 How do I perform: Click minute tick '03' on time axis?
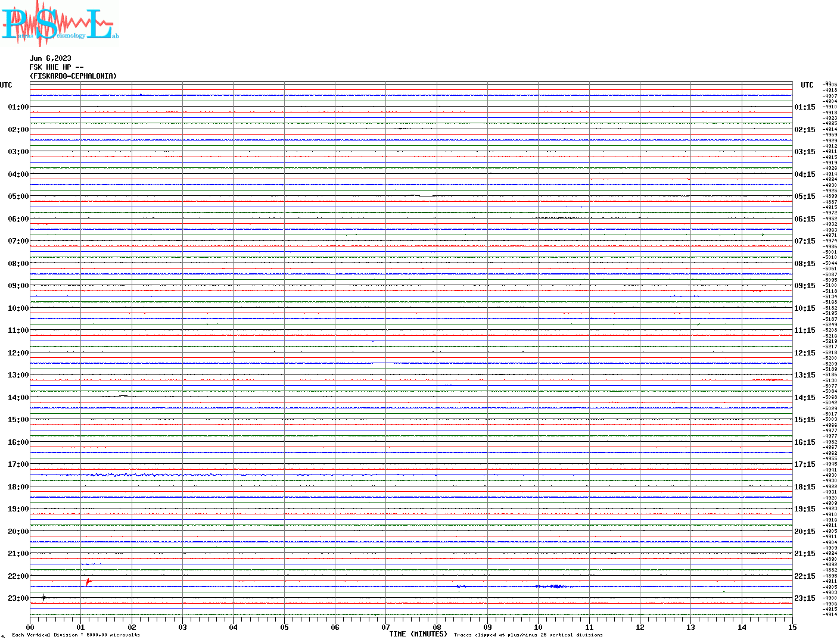(183, 627)
